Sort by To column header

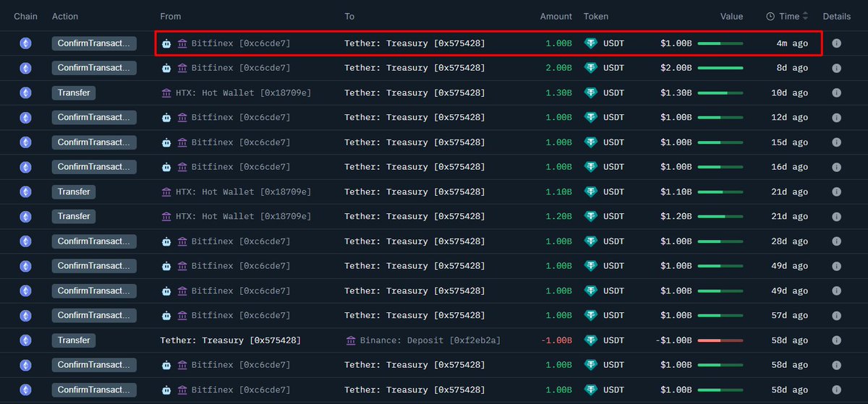coord(350,16)
